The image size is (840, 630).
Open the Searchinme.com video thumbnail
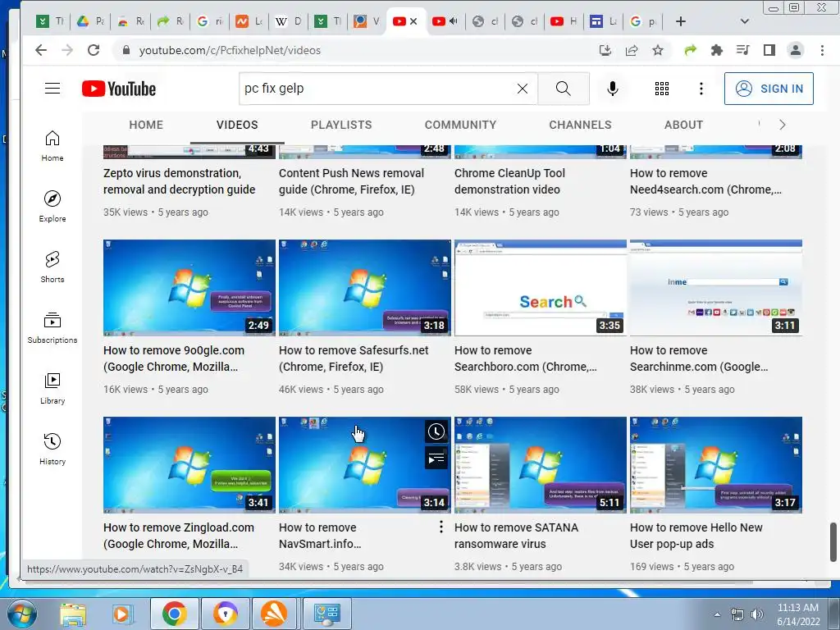tap(715, 288)
